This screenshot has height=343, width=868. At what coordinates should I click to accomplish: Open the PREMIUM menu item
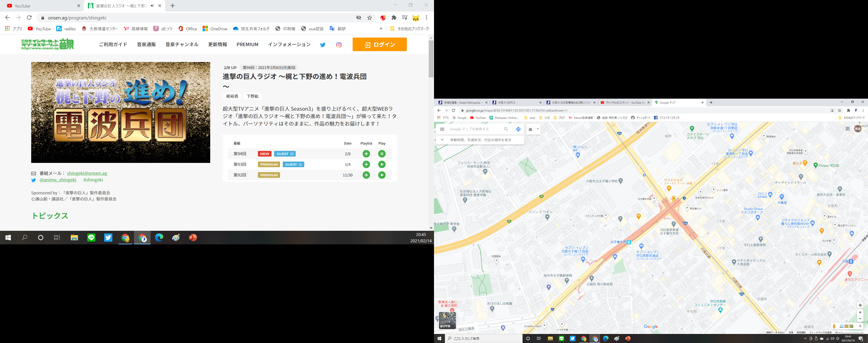(x=247, y=45)
